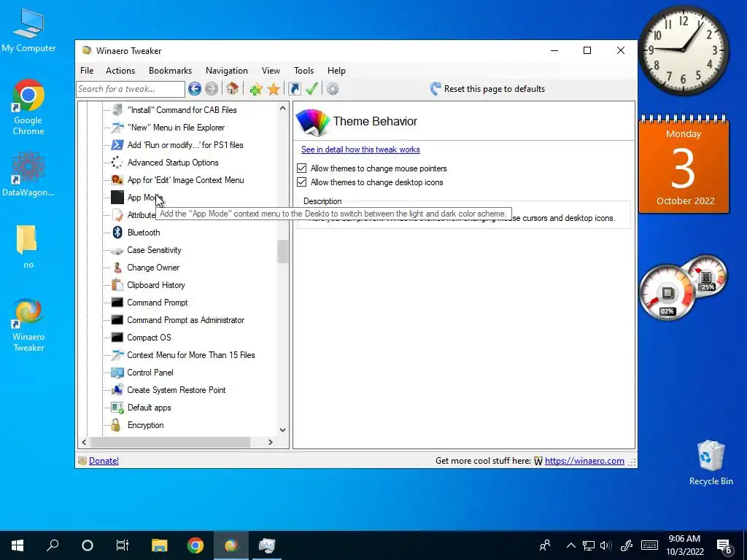Click the Compact OS icon
Screen dimensions: 747x560
[x=117, y=338]
